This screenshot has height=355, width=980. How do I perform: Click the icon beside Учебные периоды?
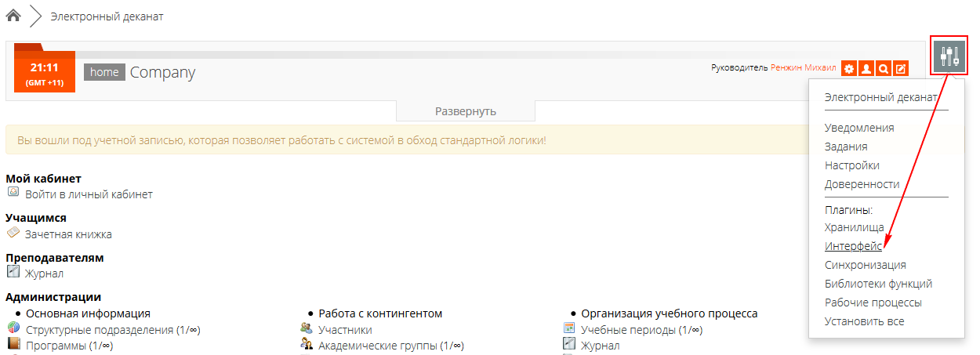(569, 329)
